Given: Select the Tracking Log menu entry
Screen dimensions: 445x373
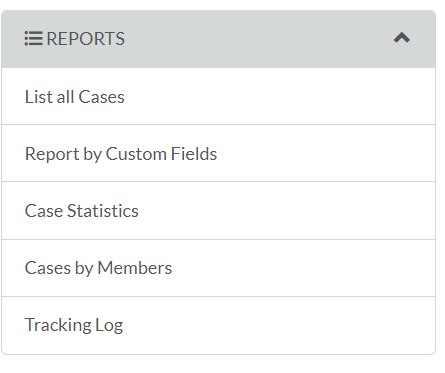Looking at the screenshot, I should point(74,325).
